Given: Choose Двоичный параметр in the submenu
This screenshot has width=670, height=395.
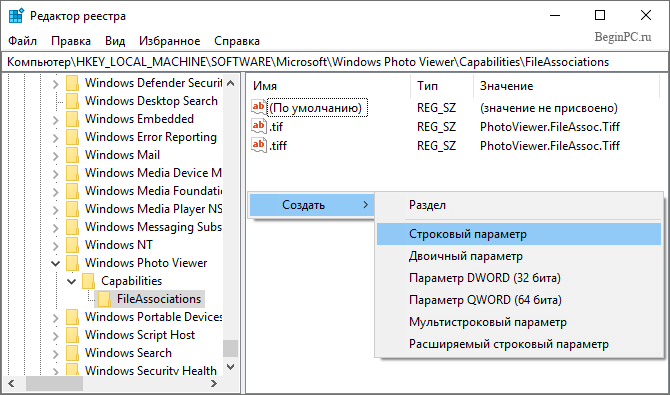Looking at the screenshot, I should 519,256.
